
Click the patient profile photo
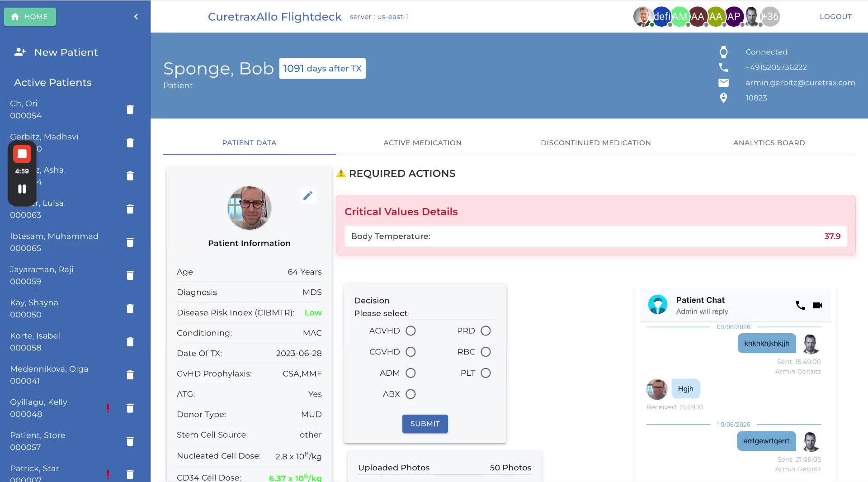(x=249, y=208)
